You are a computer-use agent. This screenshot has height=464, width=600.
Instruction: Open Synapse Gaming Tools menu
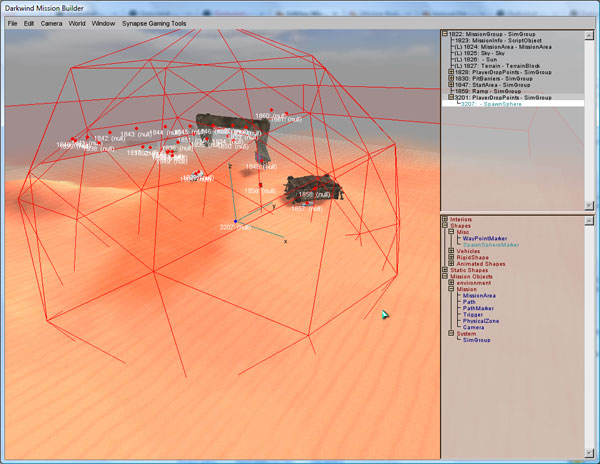[x=154, y=22]
